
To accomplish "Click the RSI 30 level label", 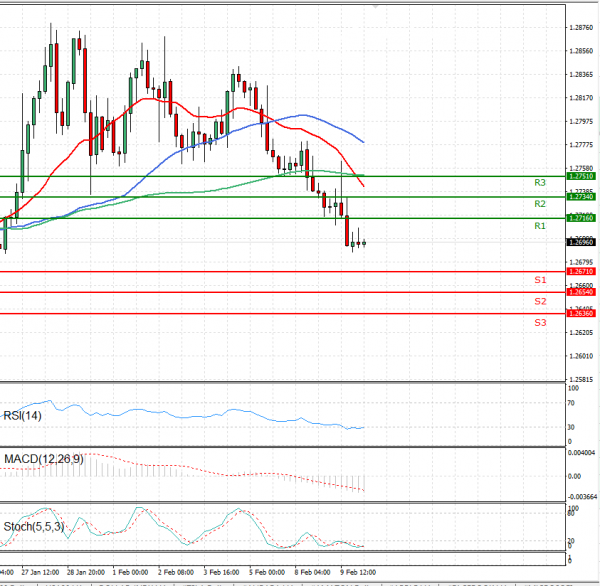I will tap(571, 427).
